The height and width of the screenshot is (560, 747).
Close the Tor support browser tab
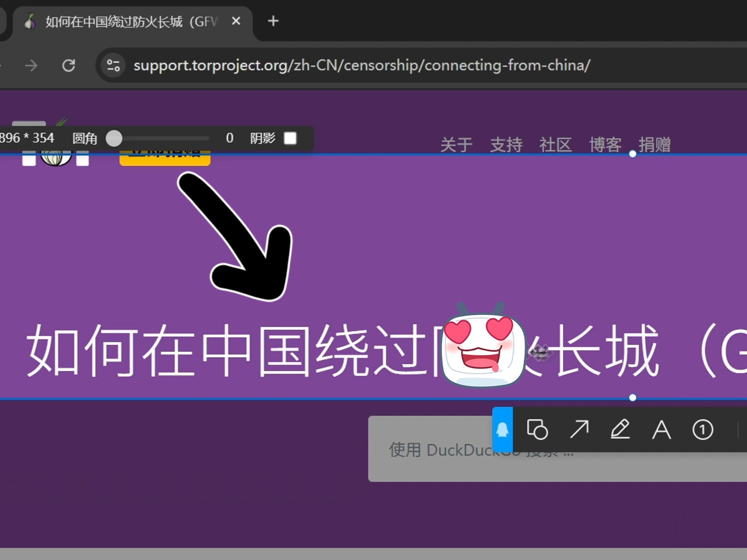coord(236,21)
